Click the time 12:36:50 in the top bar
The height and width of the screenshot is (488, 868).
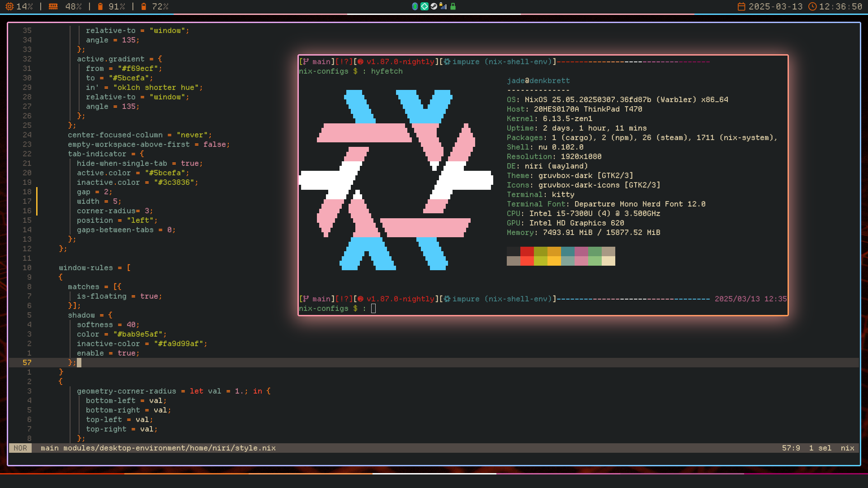tap(841, 6)
